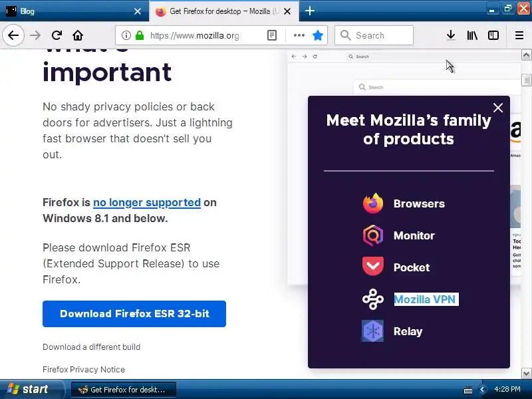Image resolution: width=532 pixels, height=399 pixels.
Task: Open 'Download a different build' link
Action: point(91,346)
